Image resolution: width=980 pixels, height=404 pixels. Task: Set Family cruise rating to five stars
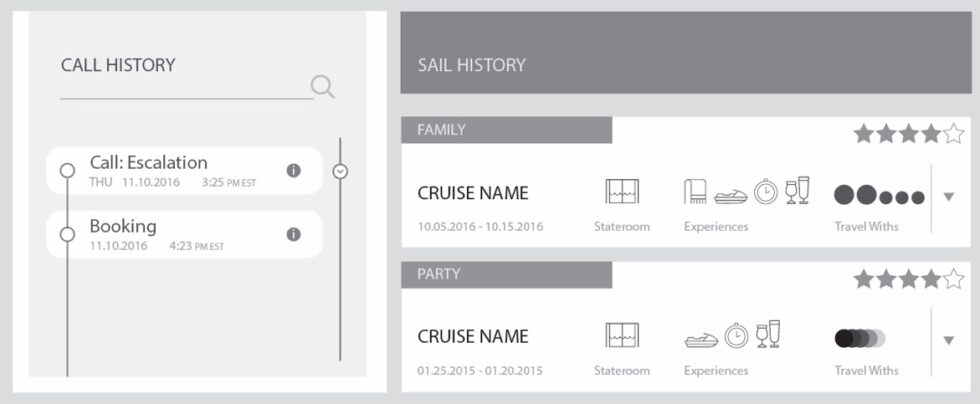954,133
